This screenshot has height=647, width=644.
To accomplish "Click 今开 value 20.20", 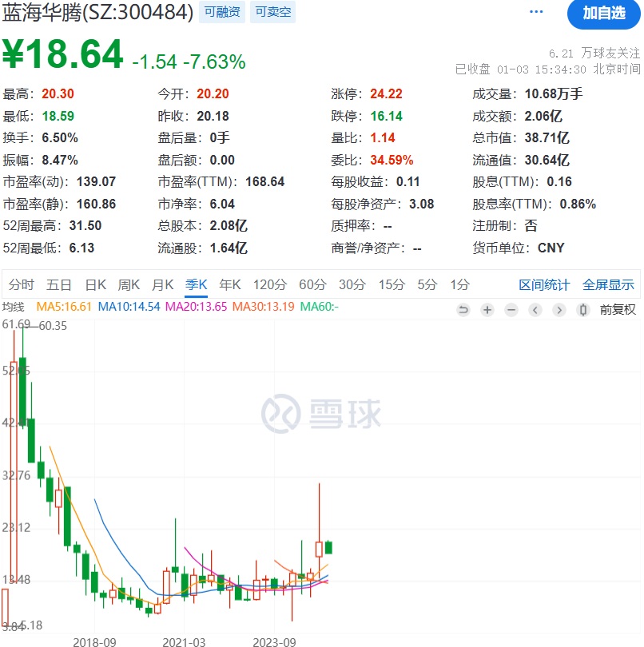I will click(x=213, y=94).
